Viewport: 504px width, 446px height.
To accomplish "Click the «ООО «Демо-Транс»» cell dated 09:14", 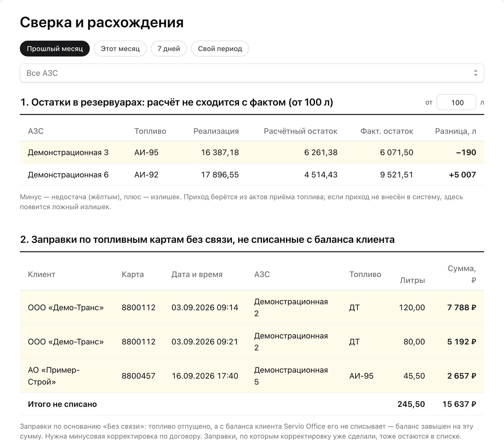I will coord(66,307).
